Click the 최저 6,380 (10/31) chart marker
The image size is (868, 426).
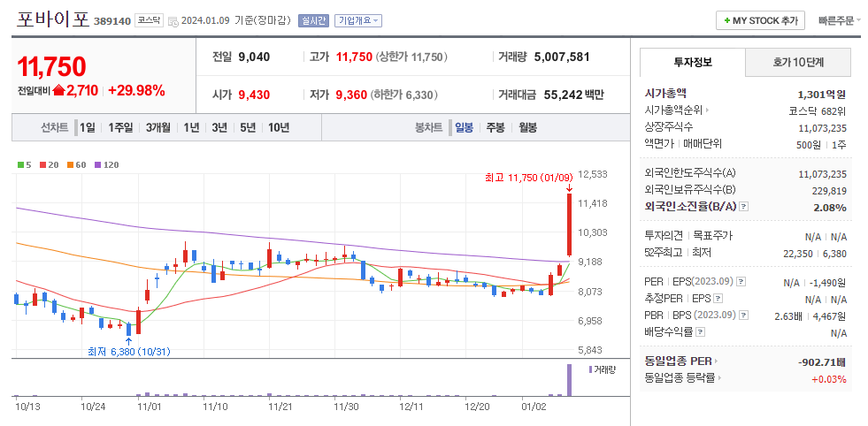(x=129, y=351)
